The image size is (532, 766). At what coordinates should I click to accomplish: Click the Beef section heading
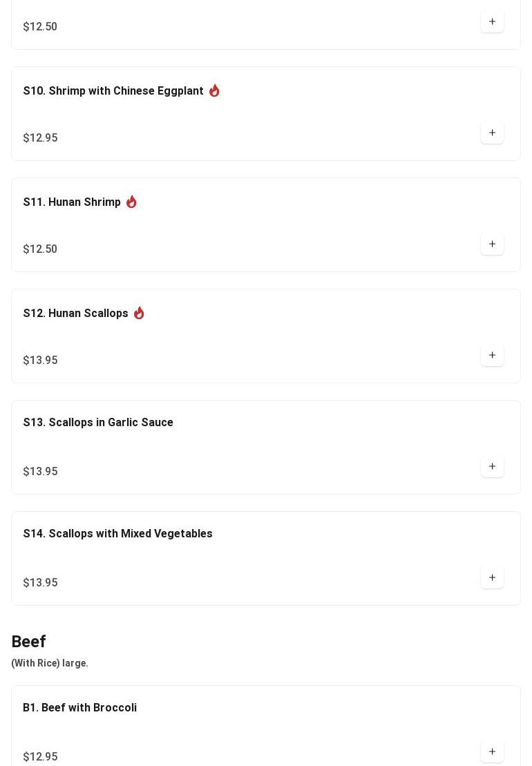click(x=28, y=642)
